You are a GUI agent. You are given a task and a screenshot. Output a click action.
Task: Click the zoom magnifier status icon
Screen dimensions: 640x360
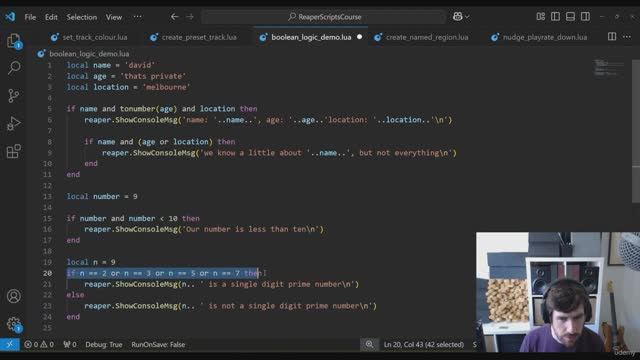click(369, 344)
